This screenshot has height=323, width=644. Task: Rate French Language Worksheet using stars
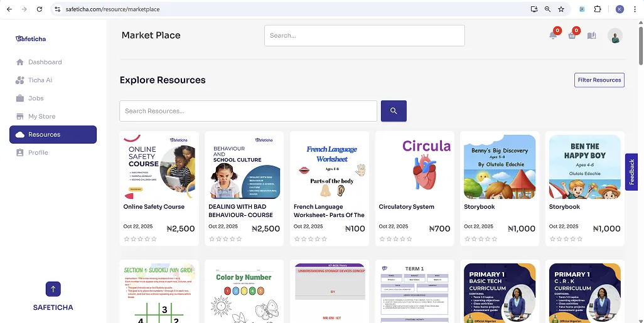point(311,239)
